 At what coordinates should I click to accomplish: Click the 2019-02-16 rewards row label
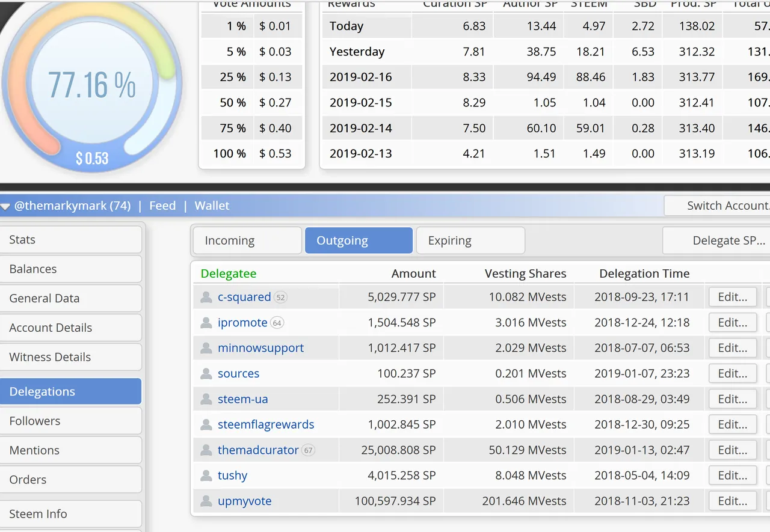click(361, 78)
